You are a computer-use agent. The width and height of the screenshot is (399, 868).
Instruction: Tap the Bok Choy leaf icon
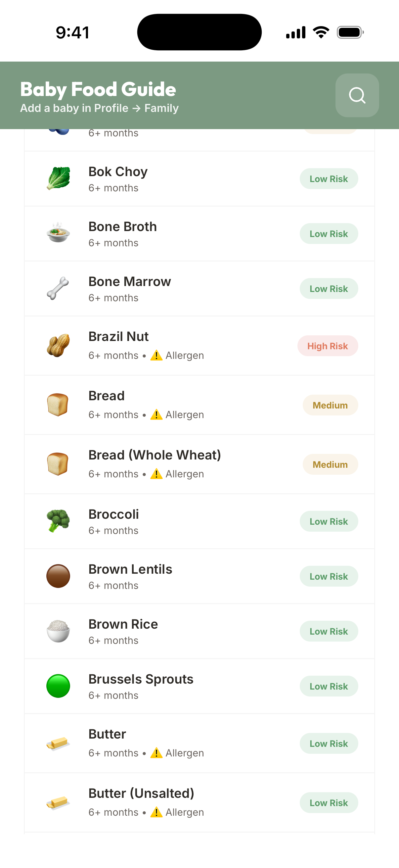58,178
